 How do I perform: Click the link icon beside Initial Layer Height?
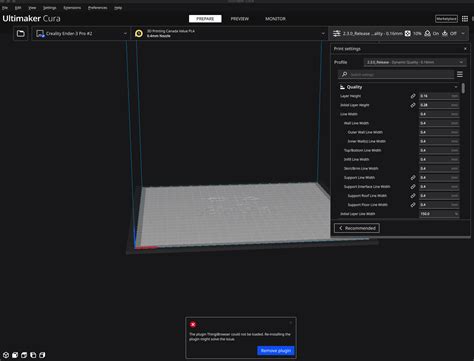click(x=413, y=105)
